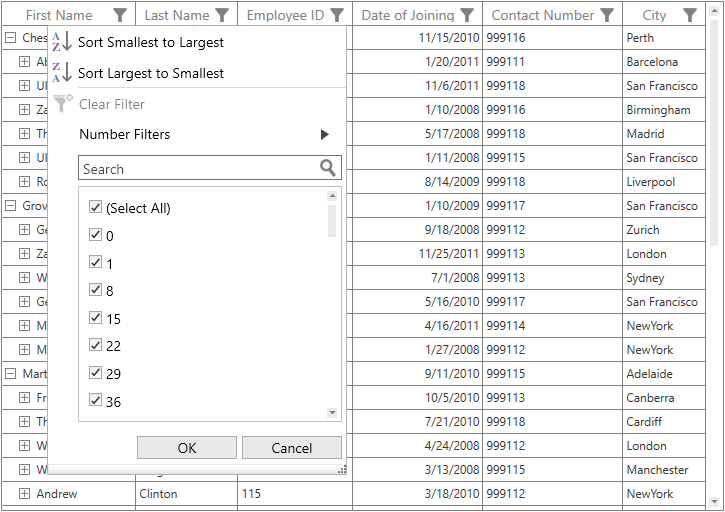Screen dimensions: 725x512
Task: Toggle the (Select All) checkbox
Action: click(95, 207)
